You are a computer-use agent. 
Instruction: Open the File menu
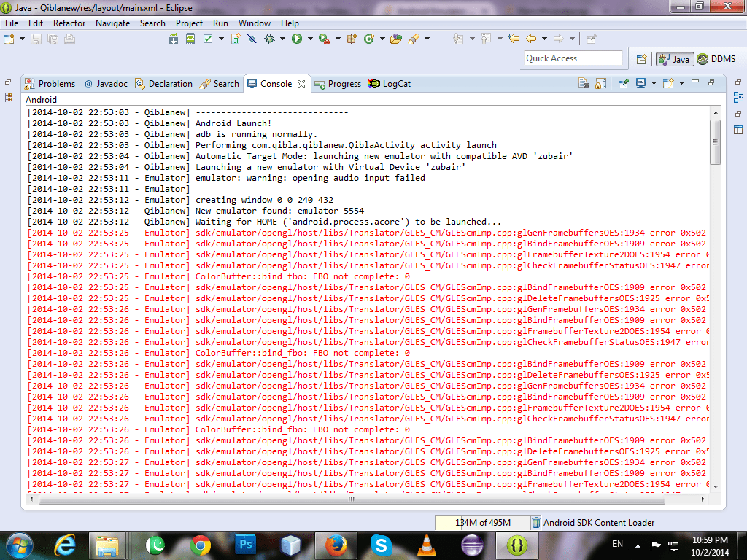pyautogui.click(x=12, y=23)
